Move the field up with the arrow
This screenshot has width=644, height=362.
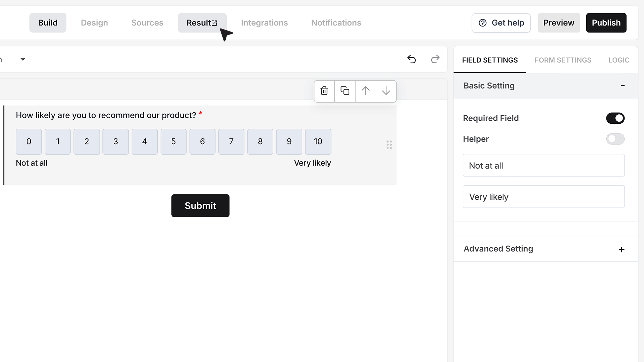click(x=366, y=91)
